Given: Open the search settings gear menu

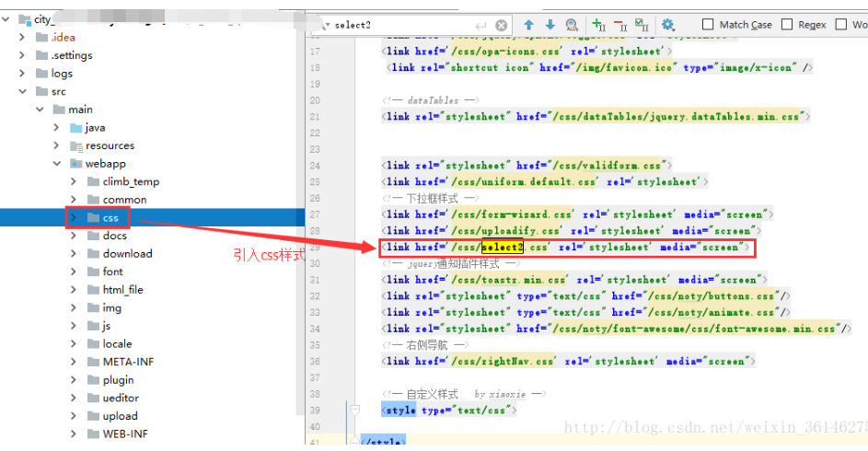Looking at the screenshot, I should point(668,25).
